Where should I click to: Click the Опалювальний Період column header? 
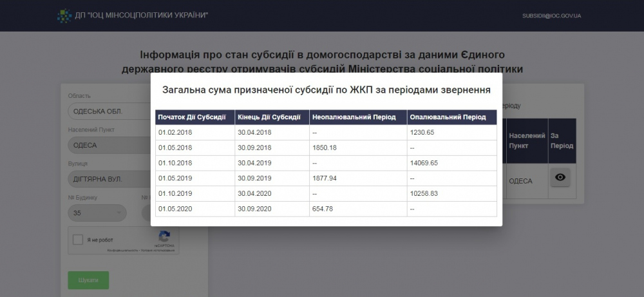coord(451,117)
